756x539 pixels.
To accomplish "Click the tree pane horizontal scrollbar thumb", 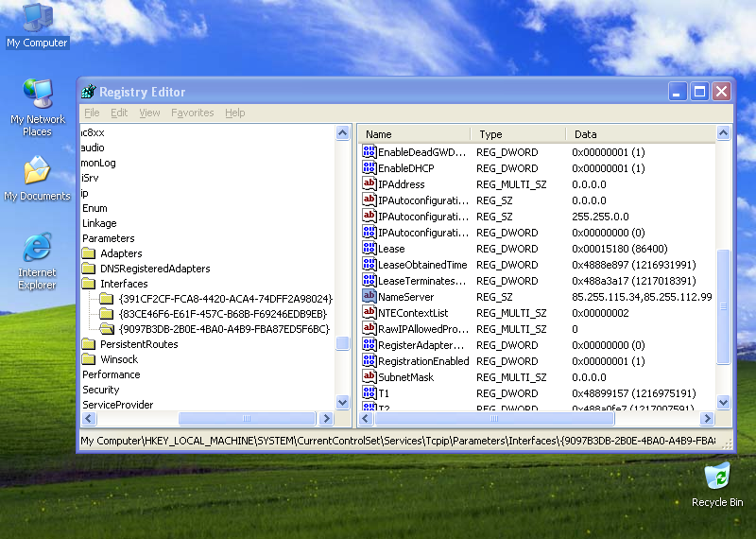I will (x=247, y=418).
